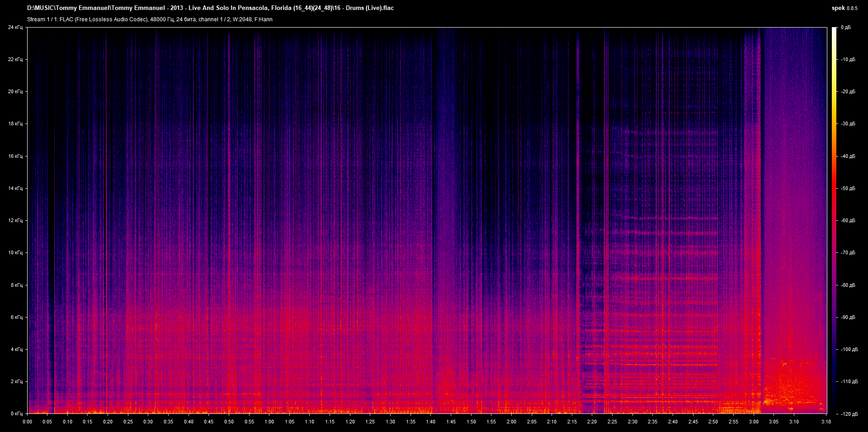Click the 24 кГц frequency label
The image size is (868, 432).
point(15,28)
